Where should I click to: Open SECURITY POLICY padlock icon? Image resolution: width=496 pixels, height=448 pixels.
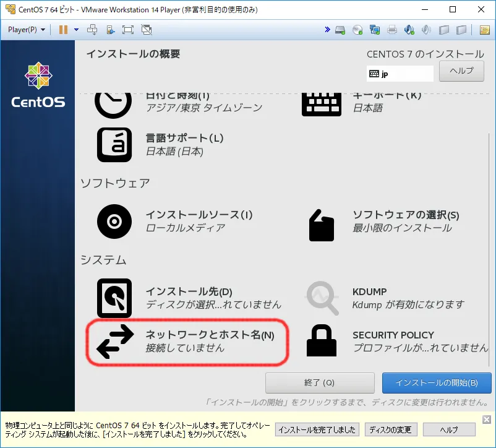[322, 341]
